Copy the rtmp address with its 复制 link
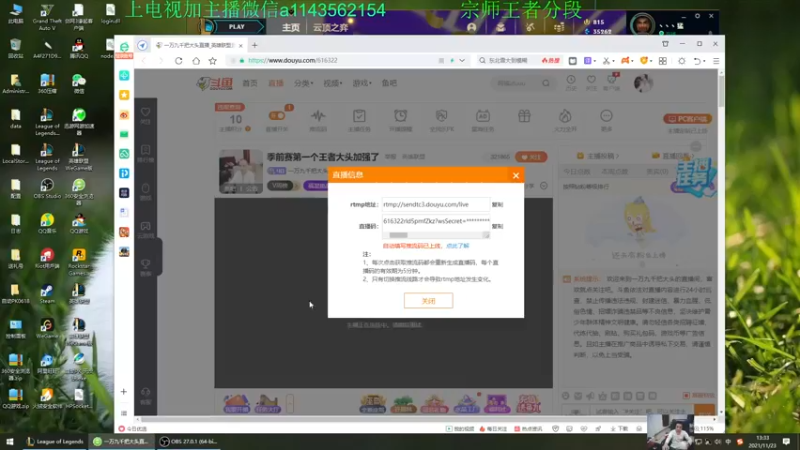Image resolution: width=800 pixels, height=450 pixels. [x=497, y=205]
